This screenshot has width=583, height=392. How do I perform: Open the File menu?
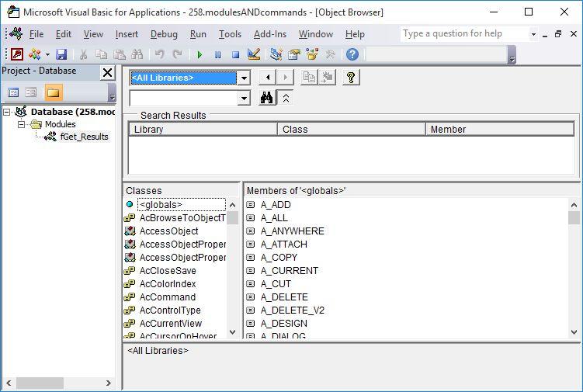[x=36, y=34]
